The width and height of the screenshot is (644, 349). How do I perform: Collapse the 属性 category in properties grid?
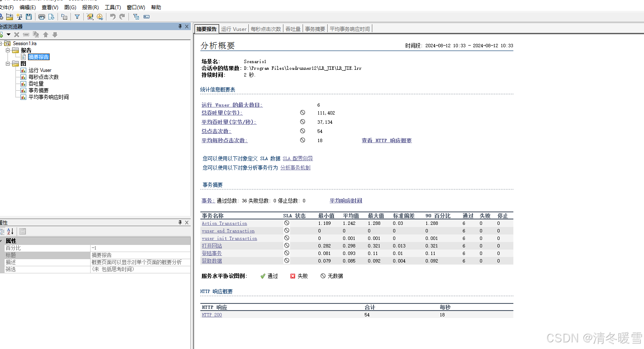click(1, 241)
